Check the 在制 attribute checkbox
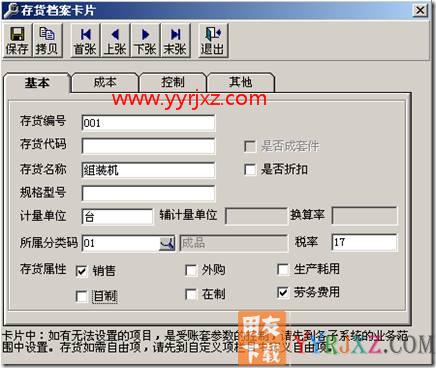Image resolution: width=436 pixels, height=368 pixels. [191, 294]
